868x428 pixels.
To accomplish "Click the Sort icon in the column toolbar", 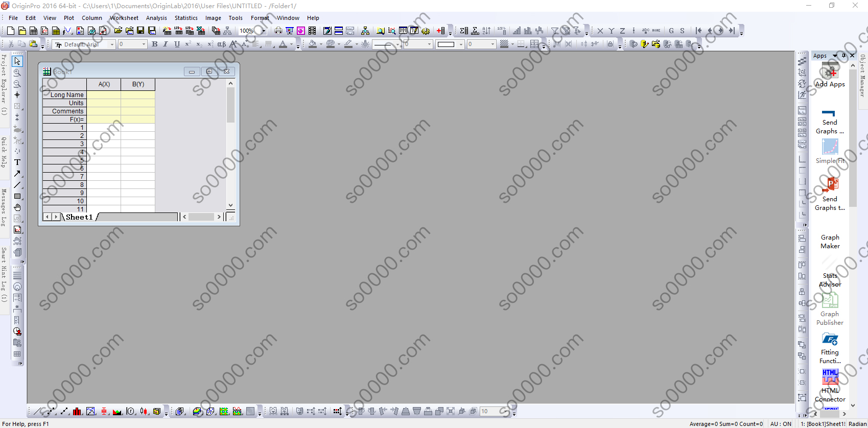I will coord(486,31).
